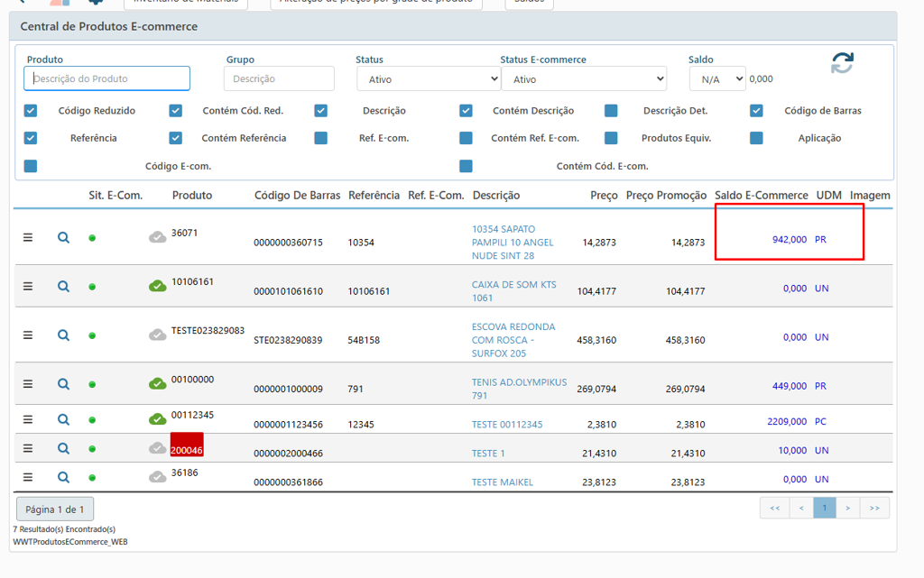Click the Produto description input field
924x578 pixels.
[107, 78]
